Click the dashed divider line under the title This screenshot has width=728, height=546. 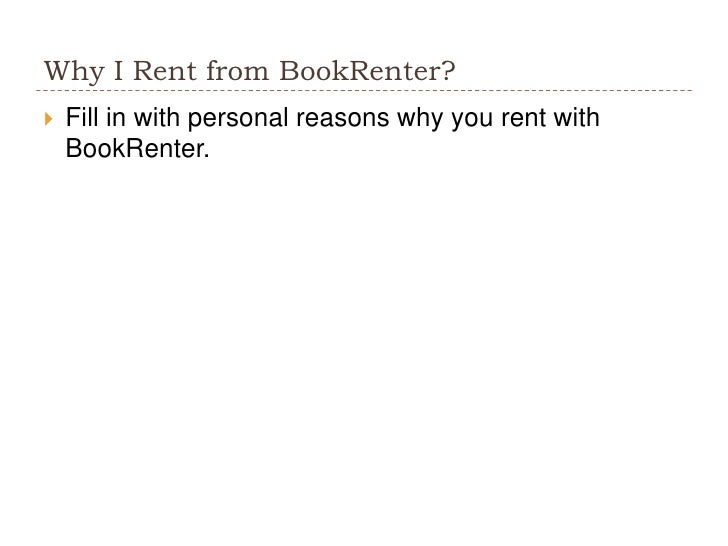pyautogui.click(x=364, y=91)
